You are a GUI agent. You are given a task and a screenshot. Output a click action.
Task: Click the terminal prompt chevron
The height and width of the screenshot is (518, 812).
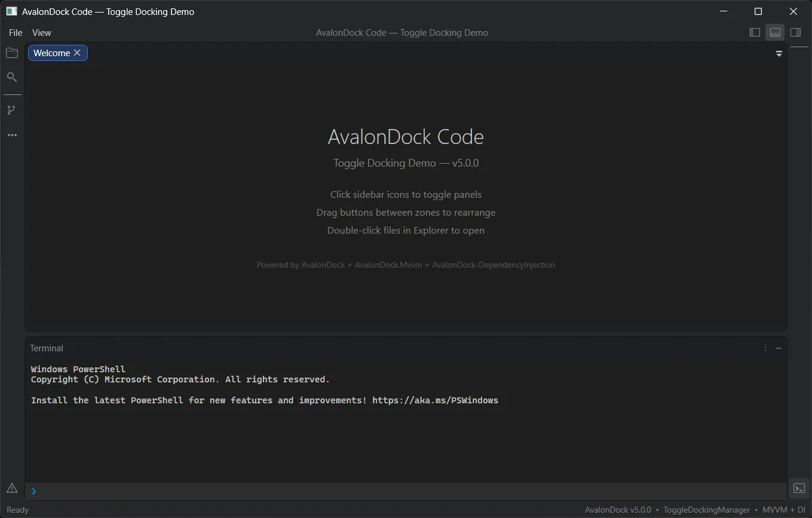tap(33, 491)
